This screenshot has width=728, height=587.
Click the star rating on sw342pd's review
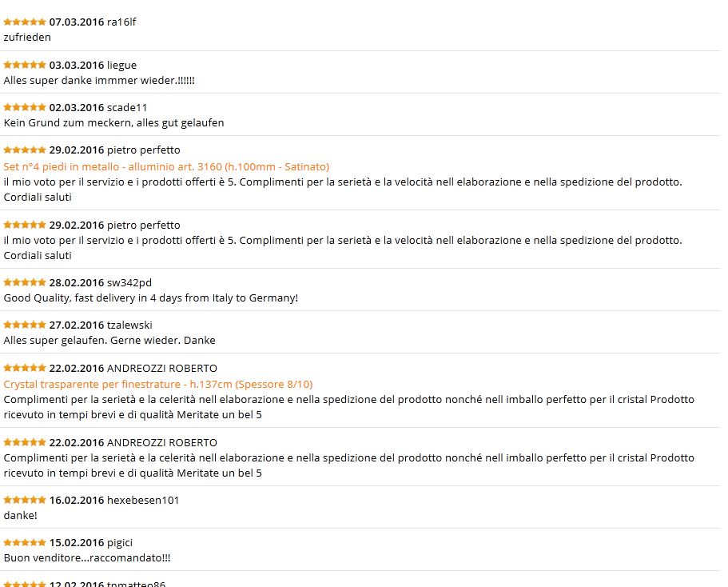[x=25, y=283]
